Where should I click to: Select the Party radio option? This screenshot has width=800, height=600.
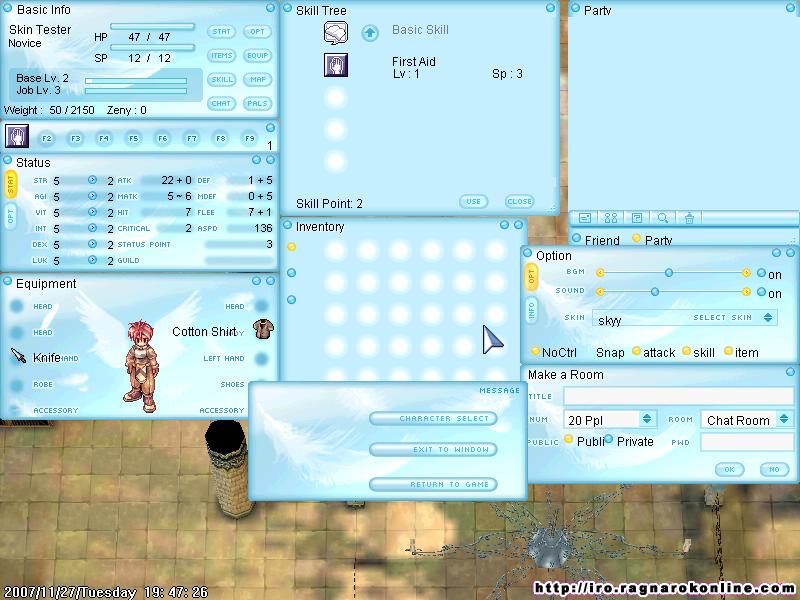point(636,238)
